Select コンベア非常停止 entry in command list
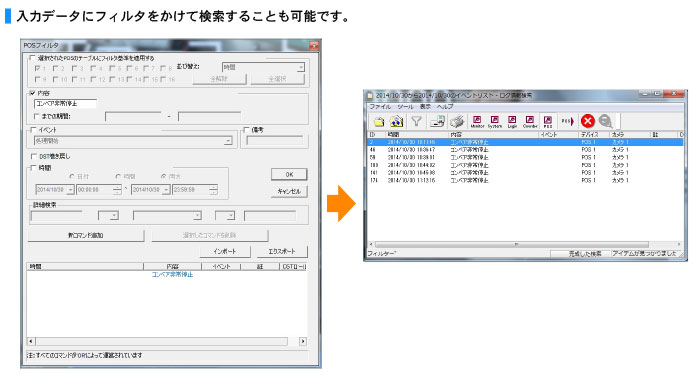The image size is (690, 375). click(172, 274)
